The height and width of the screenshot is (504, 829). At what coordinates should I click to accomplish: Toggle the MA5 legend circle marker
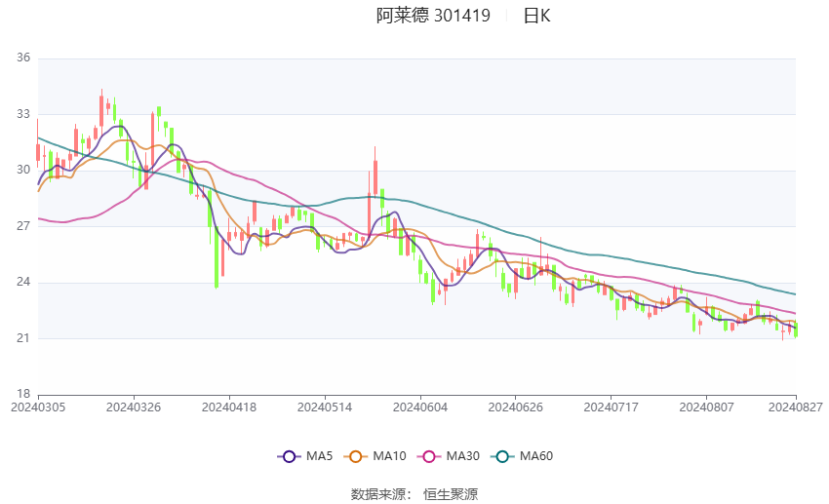(289, 456)
